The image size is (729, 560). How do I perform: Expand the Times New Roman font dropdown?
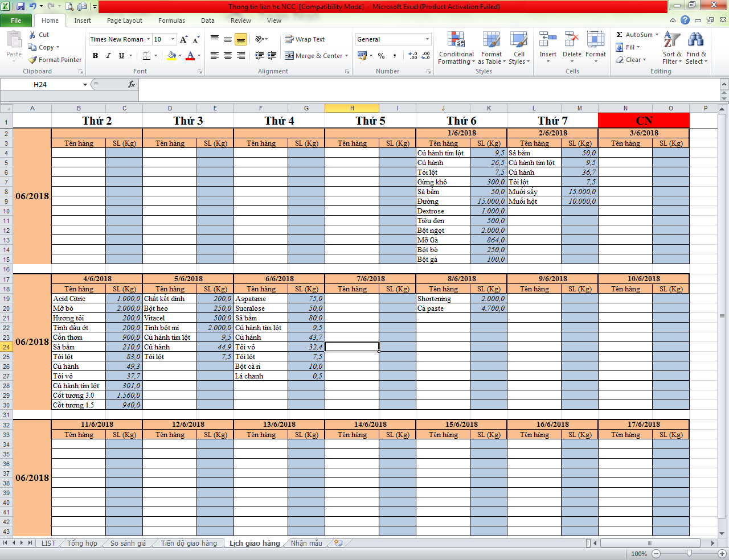148,39
